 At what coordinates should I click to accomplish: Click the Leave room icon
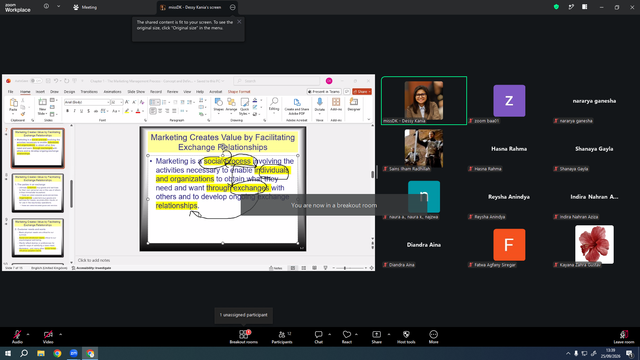(624, 337)
